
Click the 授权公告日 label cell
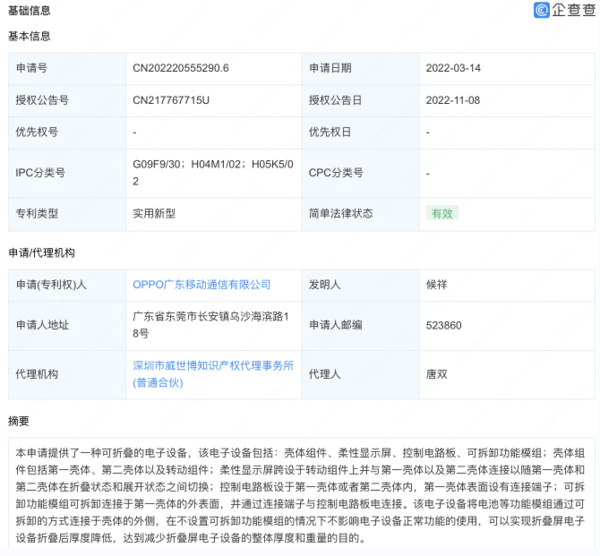(360, 100)
